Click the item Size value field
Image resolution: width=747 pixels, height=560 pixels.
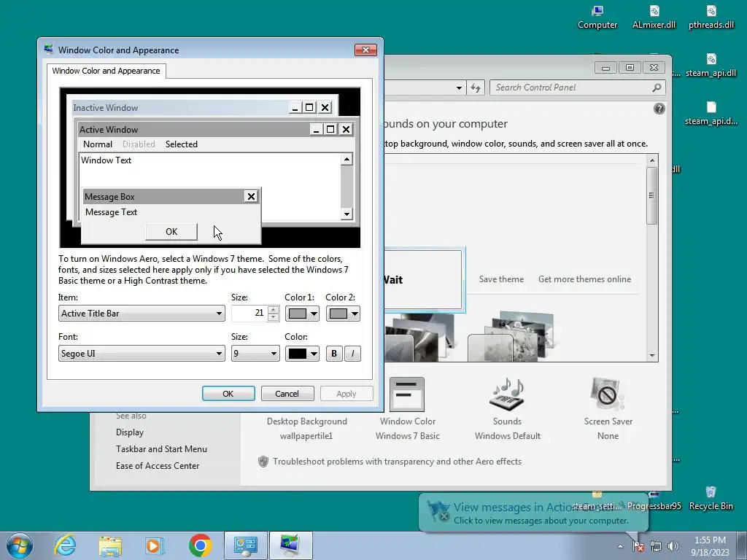pyautogui.click(x=249, y=314)
